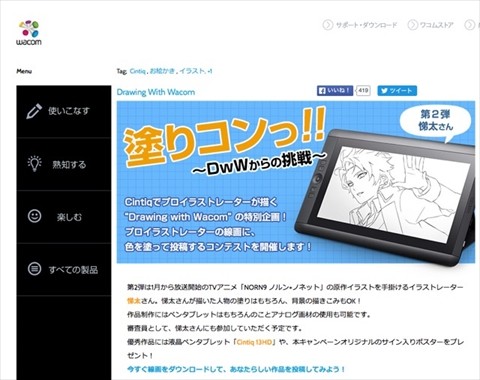Open the 使いこなす menu item

(x=64, y=111)
